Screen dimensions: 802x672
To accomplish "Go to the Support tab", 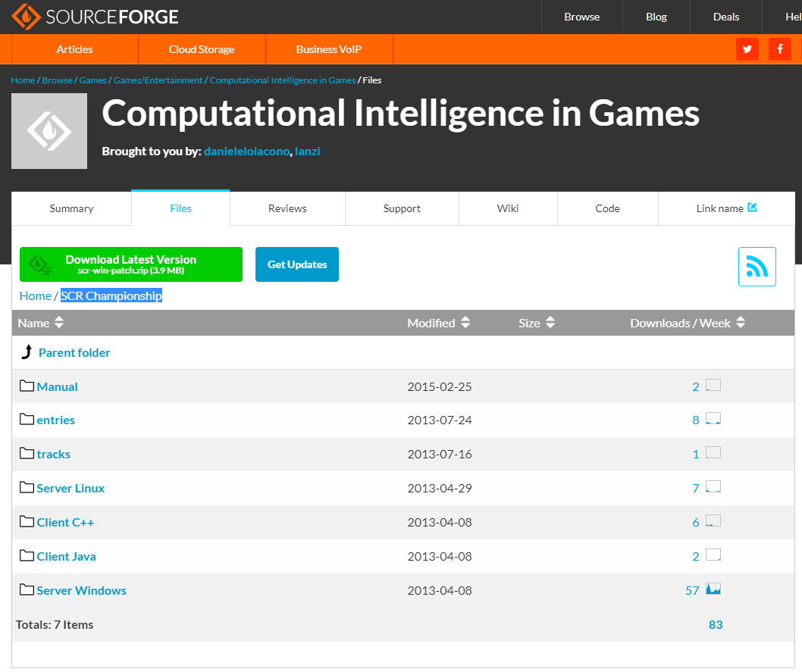I will (x=402, y=208).
